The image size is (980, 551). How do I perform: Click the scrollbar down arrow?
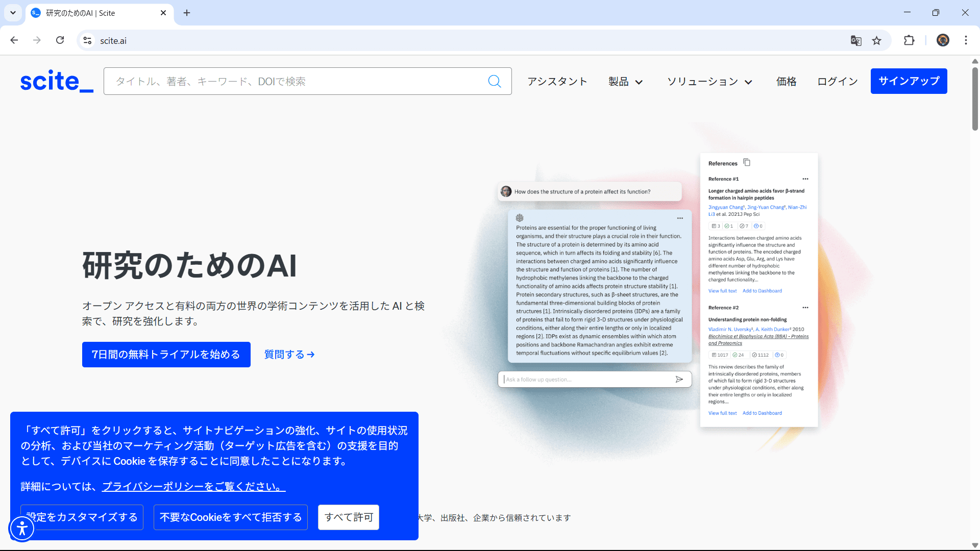[x=975, y=545]
